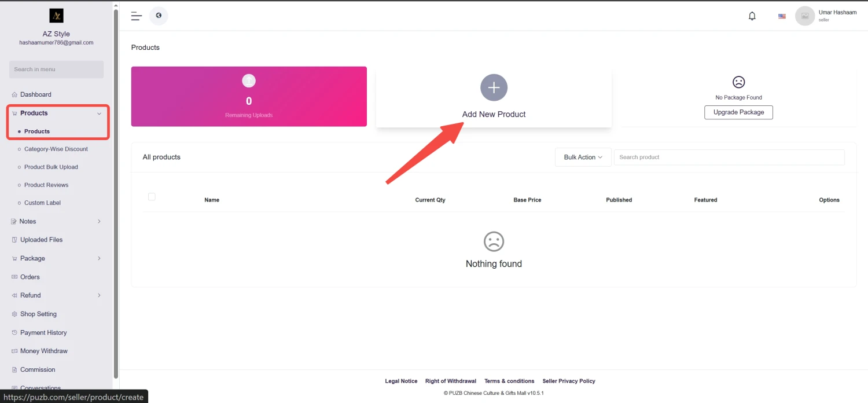The width and height of the screenshot is (868, 403).
Task: Tick the select-all checkbox in table header
Action: point(152,197)
